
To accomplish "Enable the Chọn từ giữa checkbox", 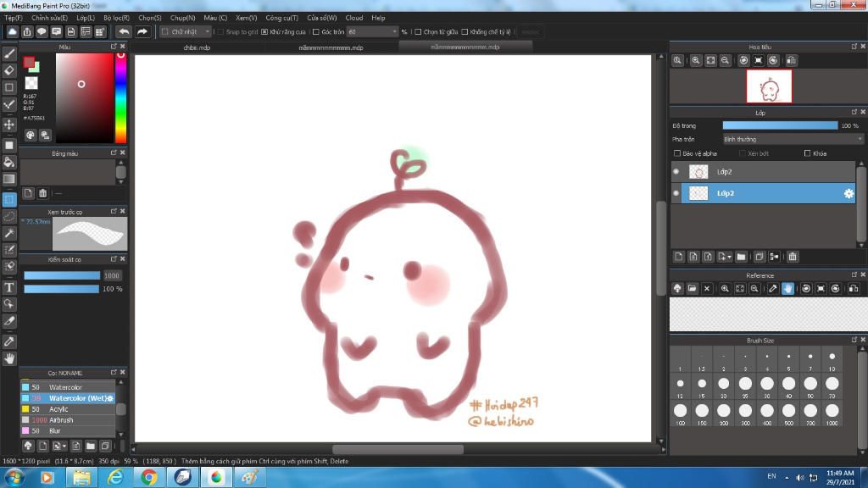I will tap(418, 32).
